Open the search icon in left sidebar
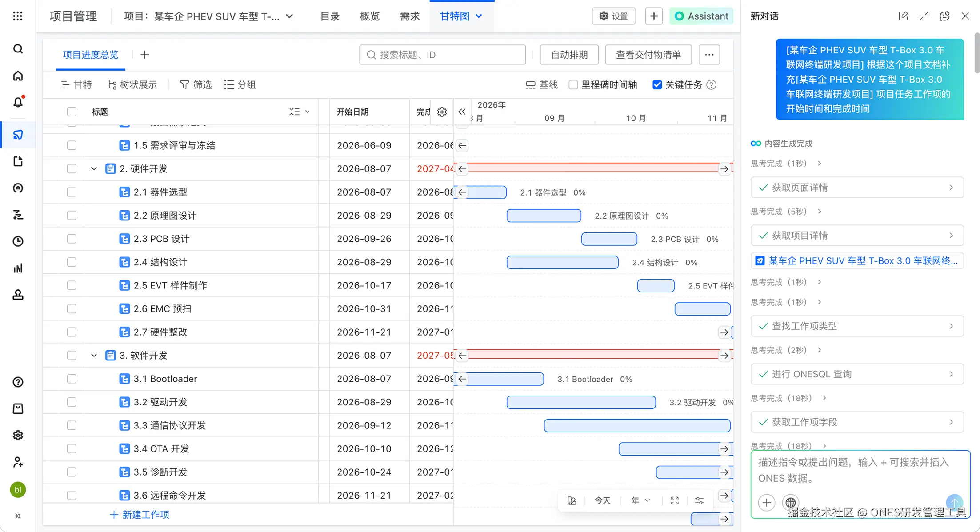This screenshot has width=980, height=532. (x=18, y=49)
